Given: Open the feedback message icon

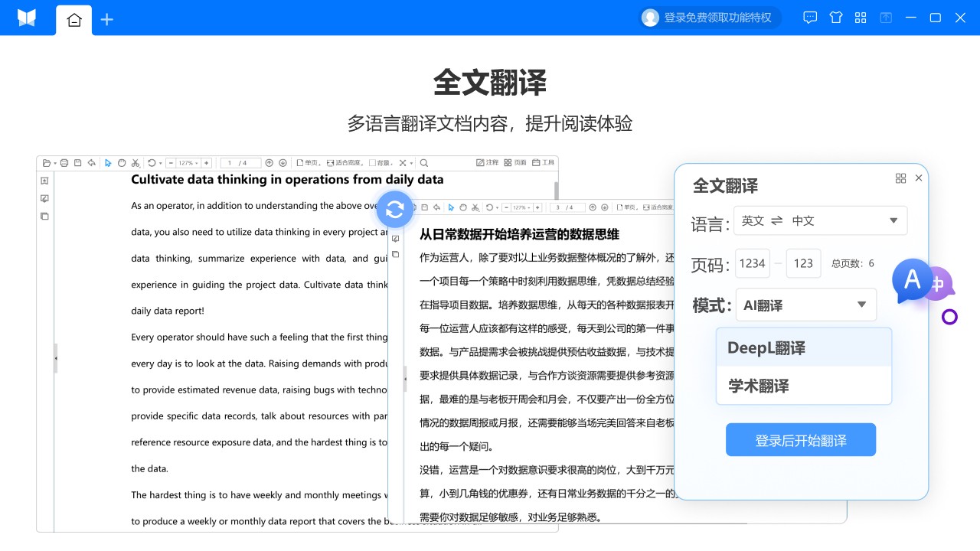Looking at the screenshot, I should point(810,18).
